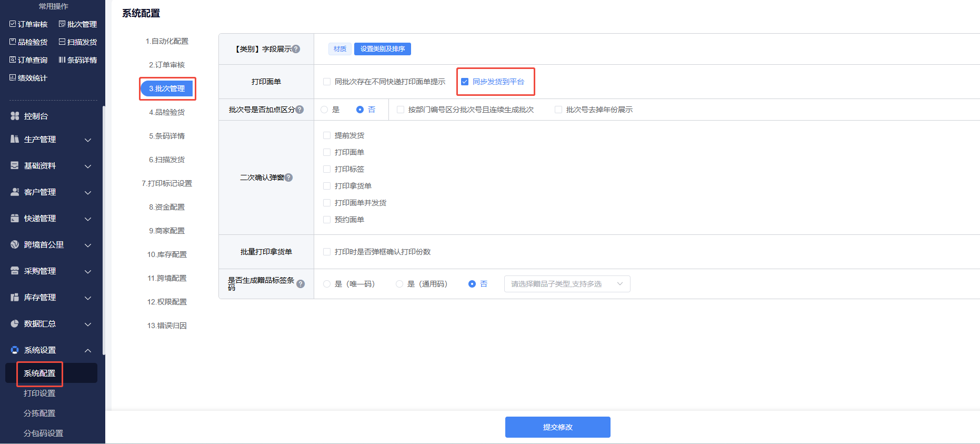This screenshot has width=980, height=444.
Task: Expand the 基础资料 menu chevron
Action: point(88,166)
